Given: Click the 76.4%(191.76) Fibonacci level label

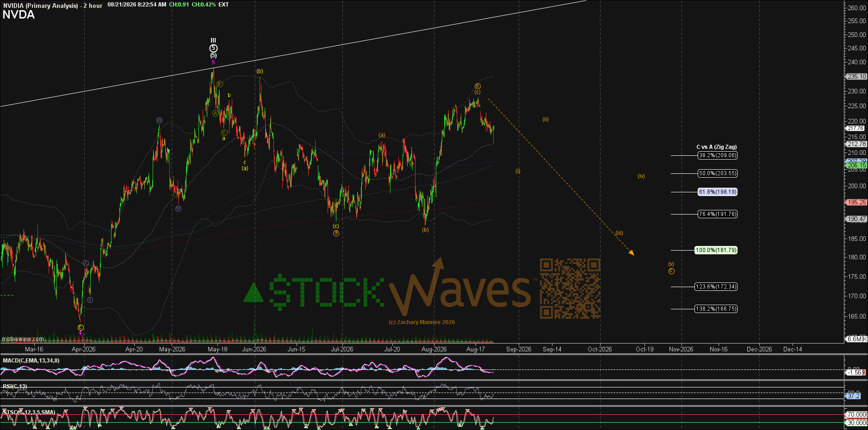Looking at the screenshot, I should tap(718, 214).
